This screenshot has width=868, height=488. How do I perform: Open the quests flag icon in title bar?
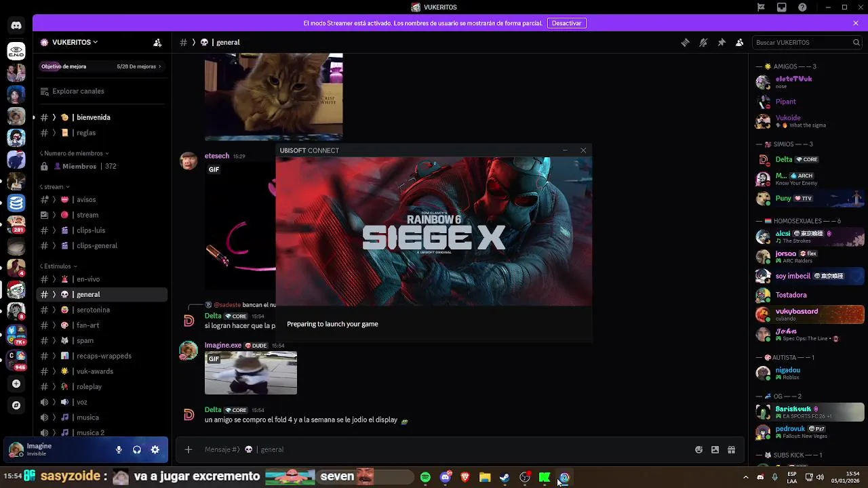tap(762, 7)
